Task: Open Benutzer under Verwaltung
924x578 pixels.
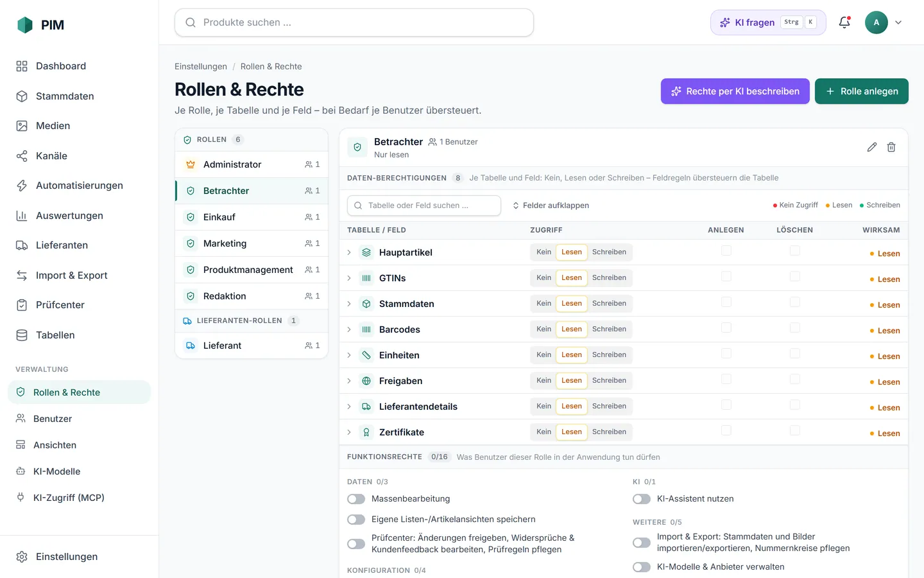Action: click(x=80, y=419)
